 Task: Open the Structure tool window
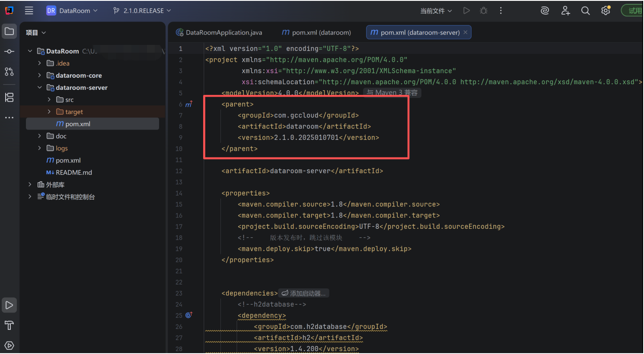pos(9,97)
